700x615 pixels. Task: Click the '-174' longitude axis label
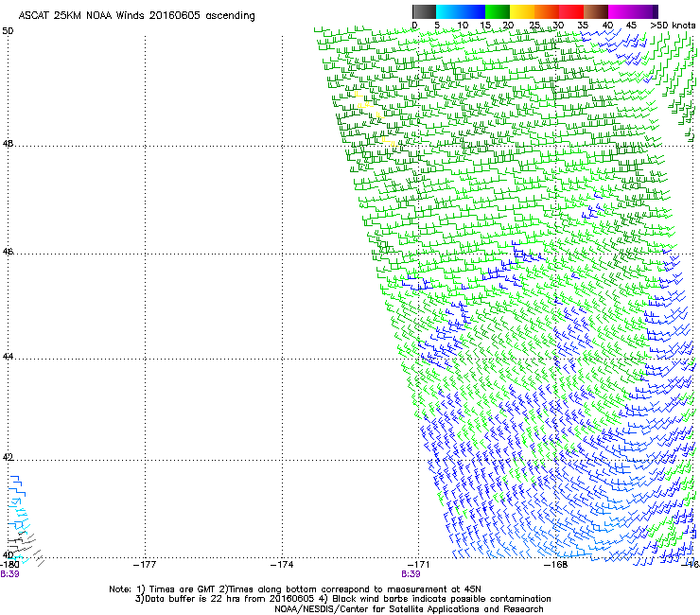click(282, 565)
